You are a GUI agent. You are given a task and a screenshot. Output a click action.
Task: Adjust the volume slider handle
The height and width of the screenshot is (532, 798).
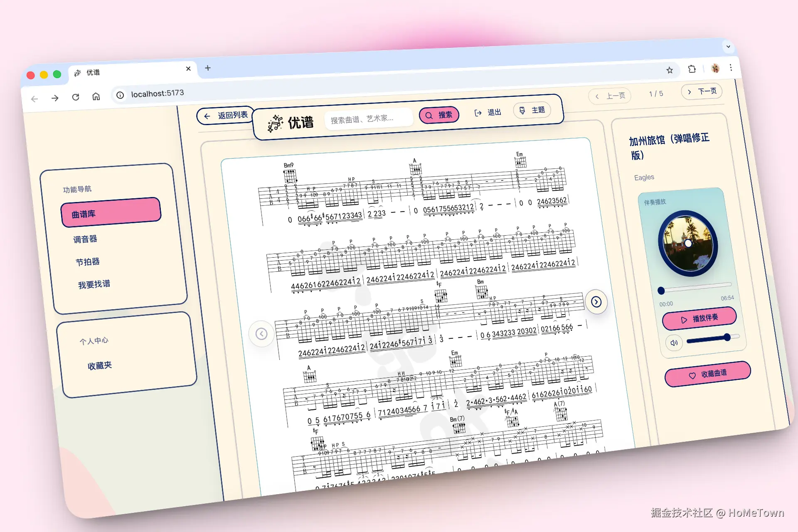coord(727,337)
